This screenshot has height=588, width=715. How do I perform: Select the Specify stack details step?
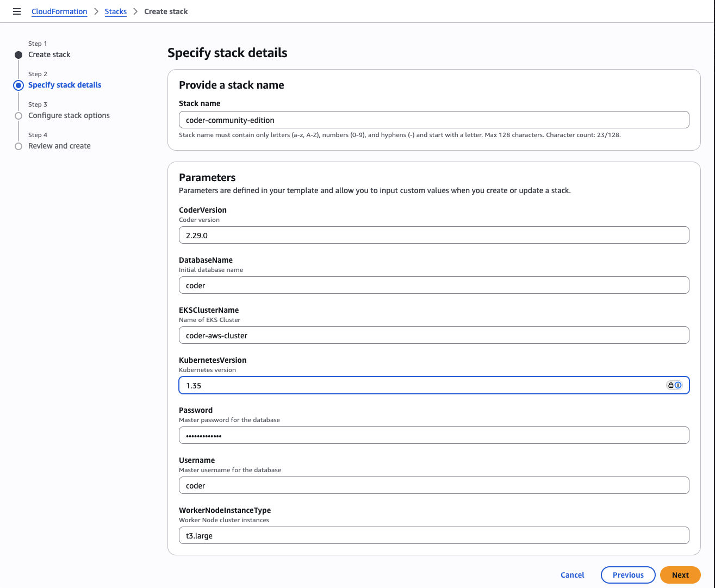click(65, 85)
